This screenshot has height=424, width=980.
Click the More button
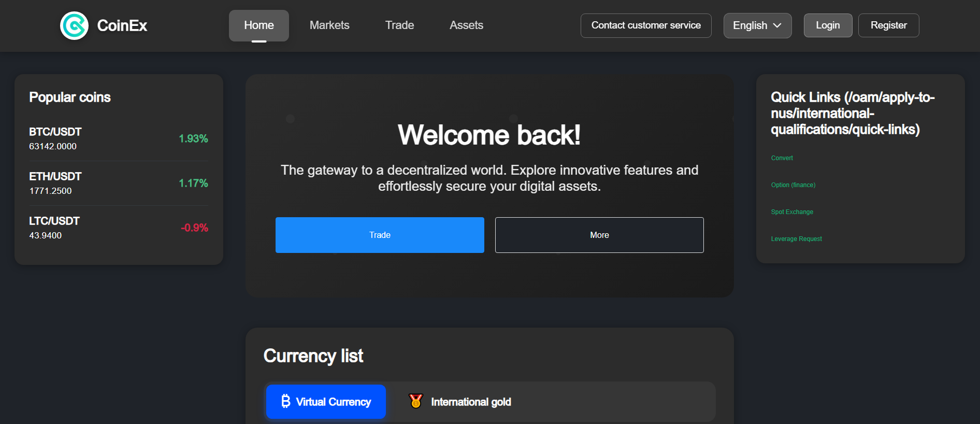point(599,235)
